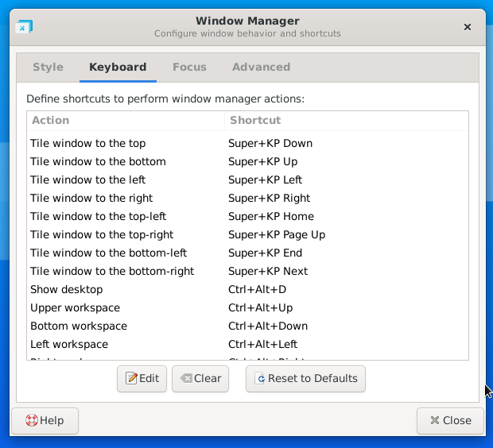Close the dialog with the X title button
The height and width of the screenshot is (448, 493).
point(468,27)
